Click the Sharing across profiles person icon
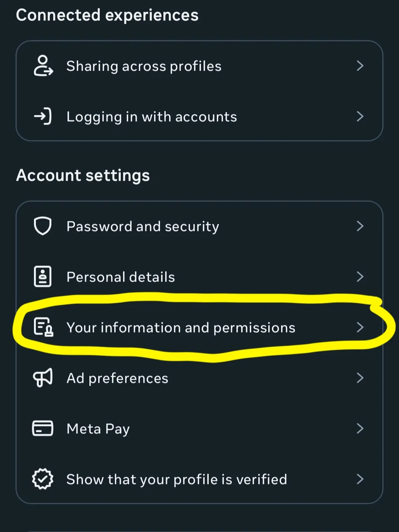 (x=43, y=66)
